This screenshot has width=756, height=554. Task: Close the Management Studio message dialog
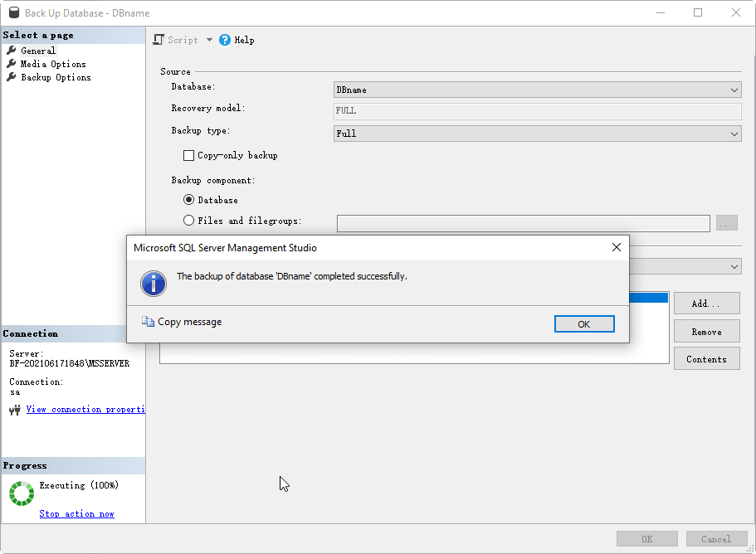coord(617,247)
